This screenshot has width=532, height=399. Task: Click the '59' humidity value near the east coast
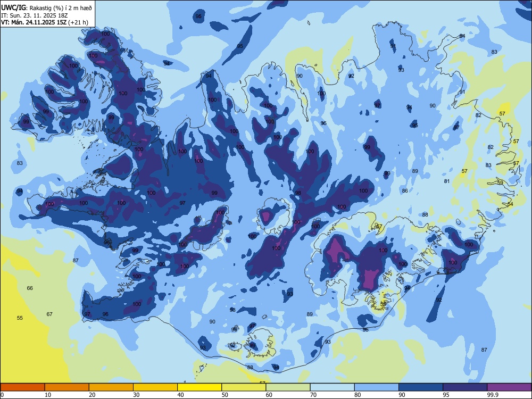pyautogui.click(x=500, y=182)
